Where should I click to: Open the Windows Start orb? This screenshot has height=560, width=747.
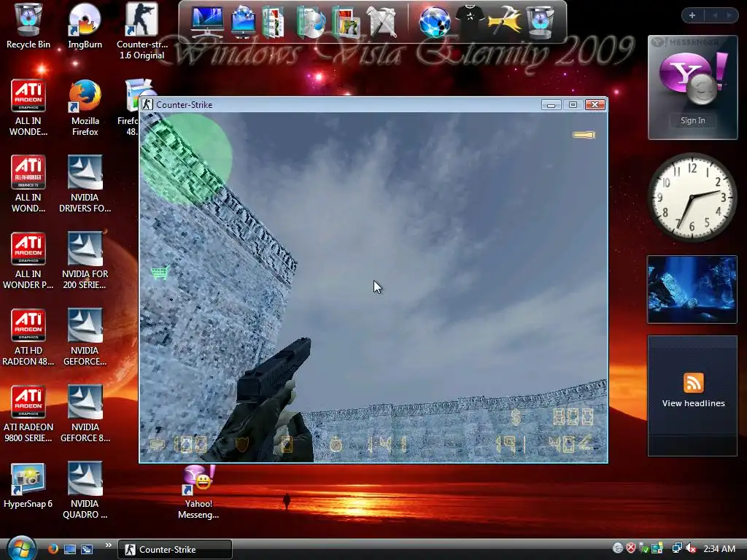pos(21,548)
